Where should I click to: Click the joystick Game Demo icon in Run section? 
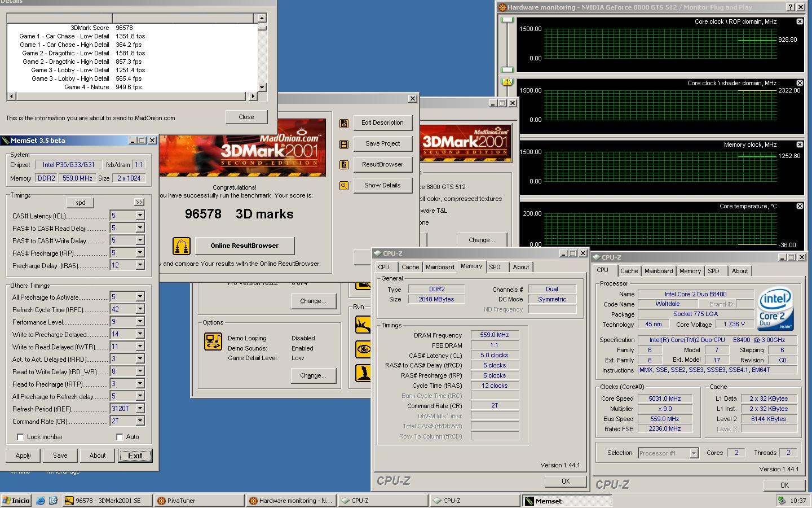click(x=363, y=373)
